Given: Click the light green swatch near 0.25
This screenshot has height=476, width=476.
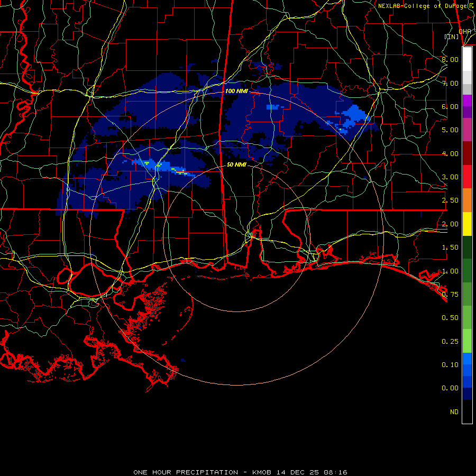Looking at the screenshot, I should pos(467,341).
